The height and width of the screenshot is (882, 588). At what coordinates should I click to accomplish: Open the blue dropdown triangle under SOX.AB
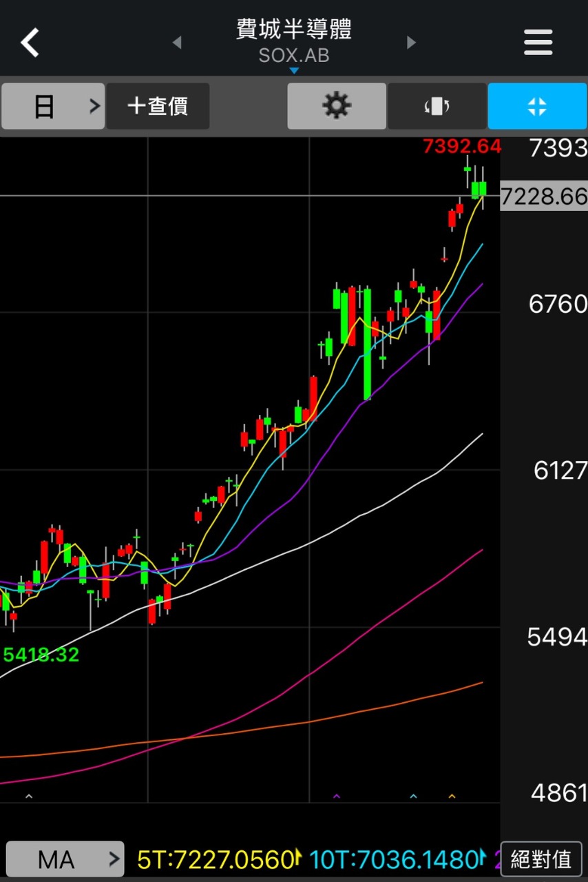pos(294,70)
